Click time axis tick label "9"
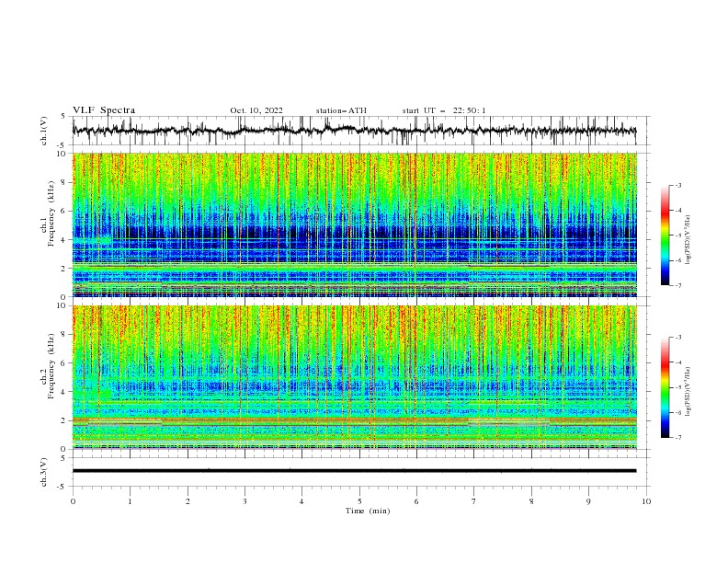Viewport: 728px width, 563px height. [588, 501]
